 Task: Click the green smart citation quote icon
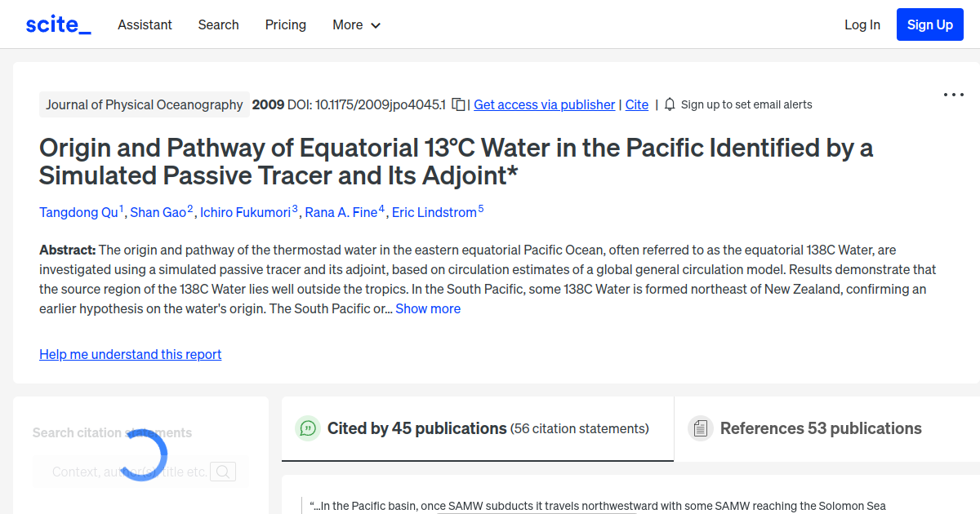pyautogui.click(x=308, y=428)
